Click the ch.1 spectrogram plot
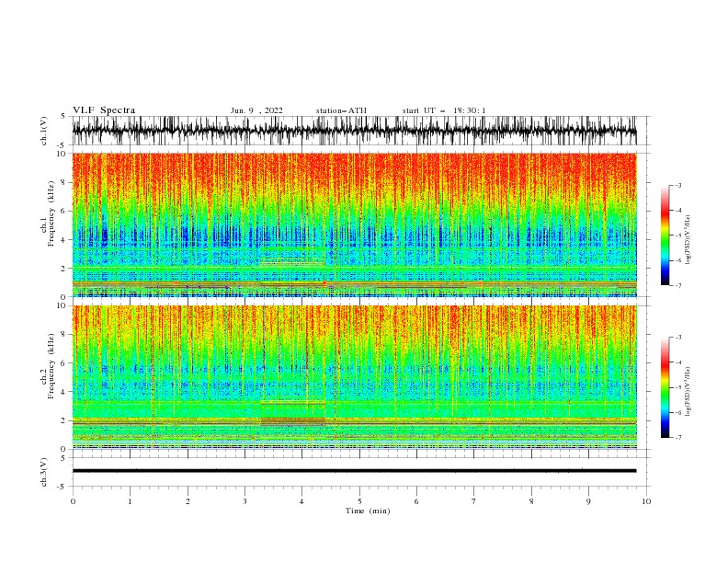 354,224
